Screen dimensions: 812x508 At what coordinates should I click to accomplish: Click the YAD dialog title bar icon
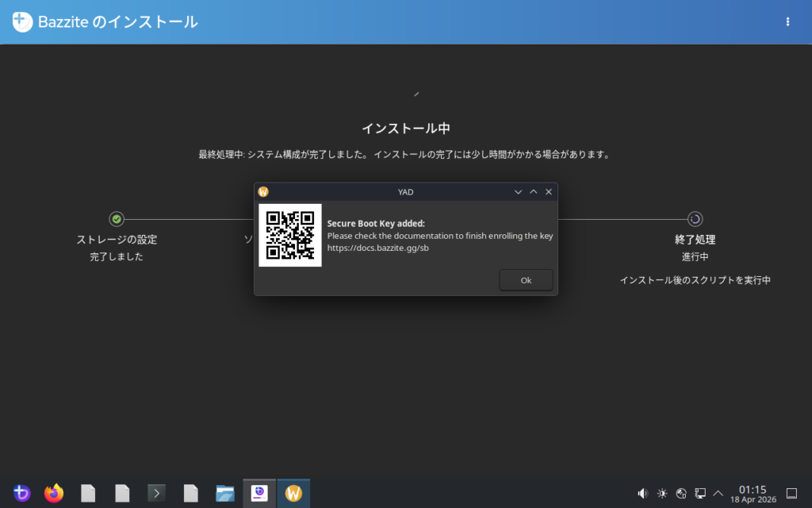tap(264, 191)
